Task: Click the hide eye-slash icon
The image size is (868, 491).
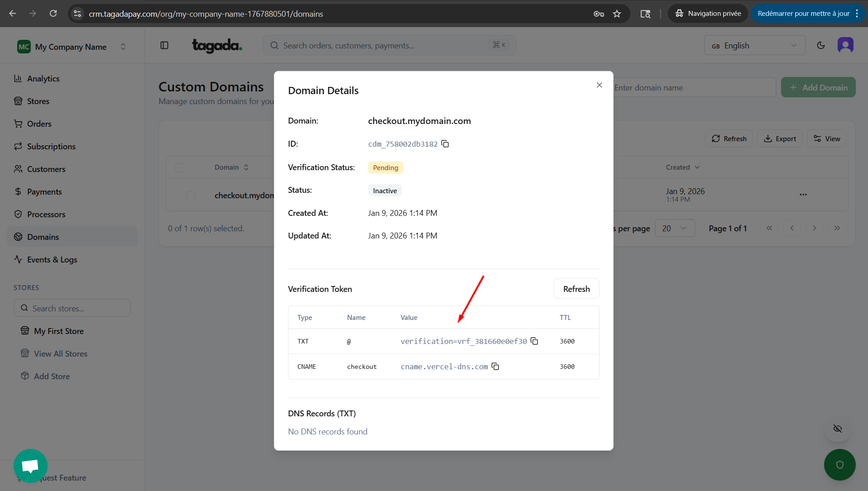Action: pos(837,429)
